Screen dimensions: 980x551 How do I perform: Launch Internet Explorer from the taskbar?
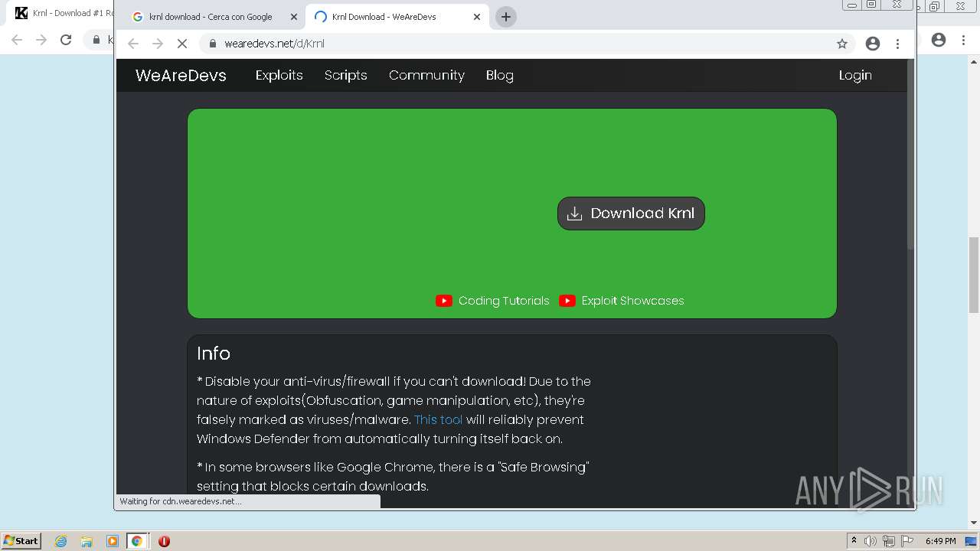[x=61, y=541]
